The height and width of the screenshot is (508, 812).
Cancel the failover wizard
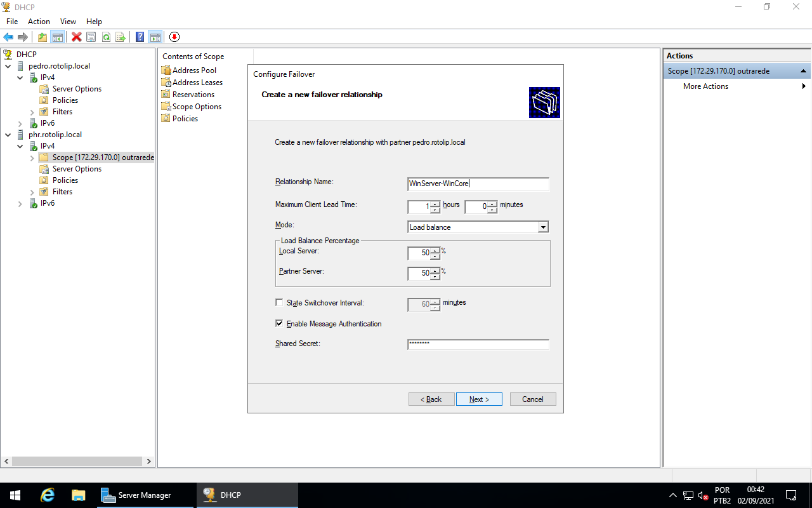(533, 399)
